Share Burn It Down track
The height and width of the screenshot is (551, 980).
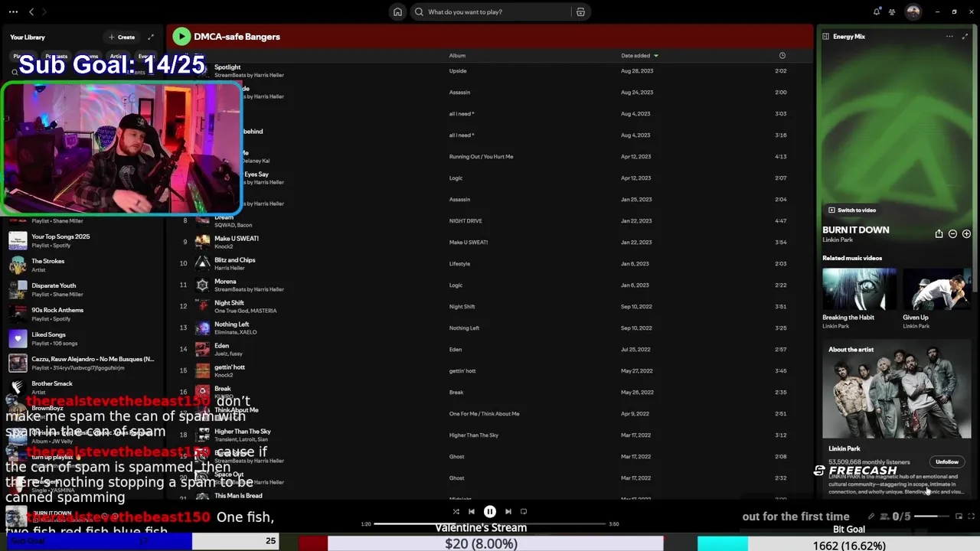[939, 233]
